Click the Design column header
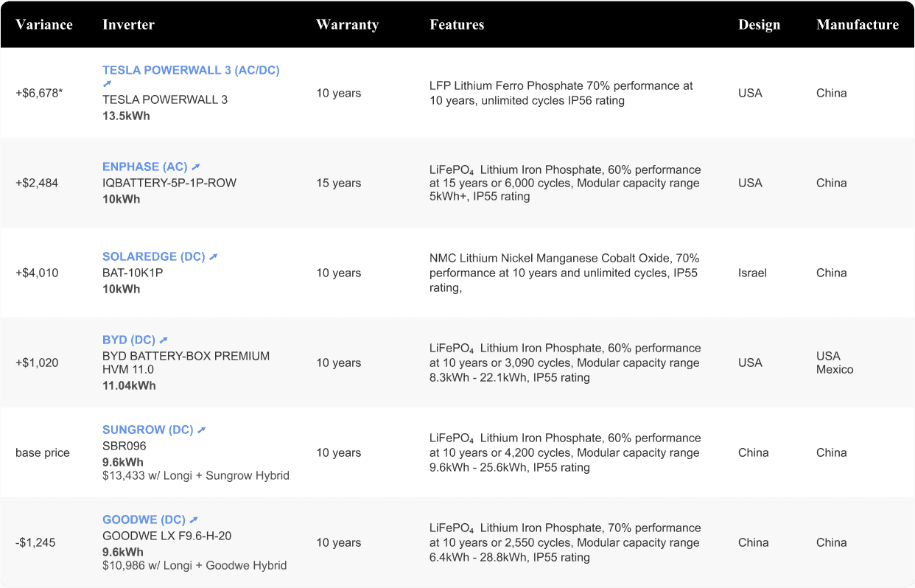 tap(759, 24)
